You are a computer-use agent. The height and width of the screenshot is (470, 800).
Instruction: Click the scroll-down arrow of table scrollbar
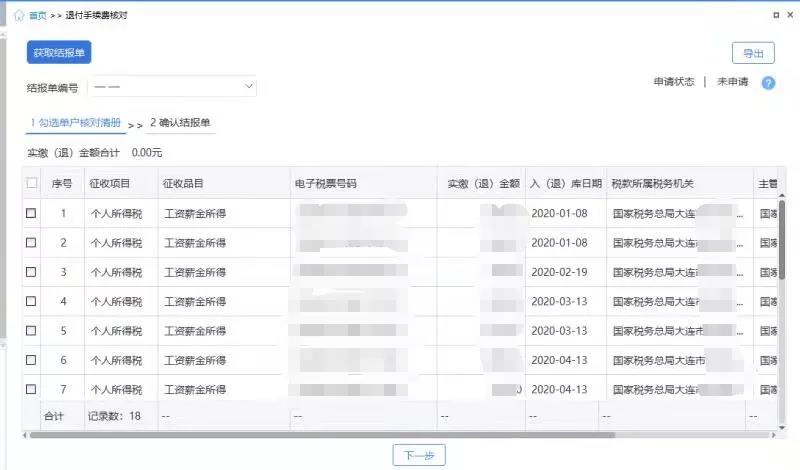(782, 428)
